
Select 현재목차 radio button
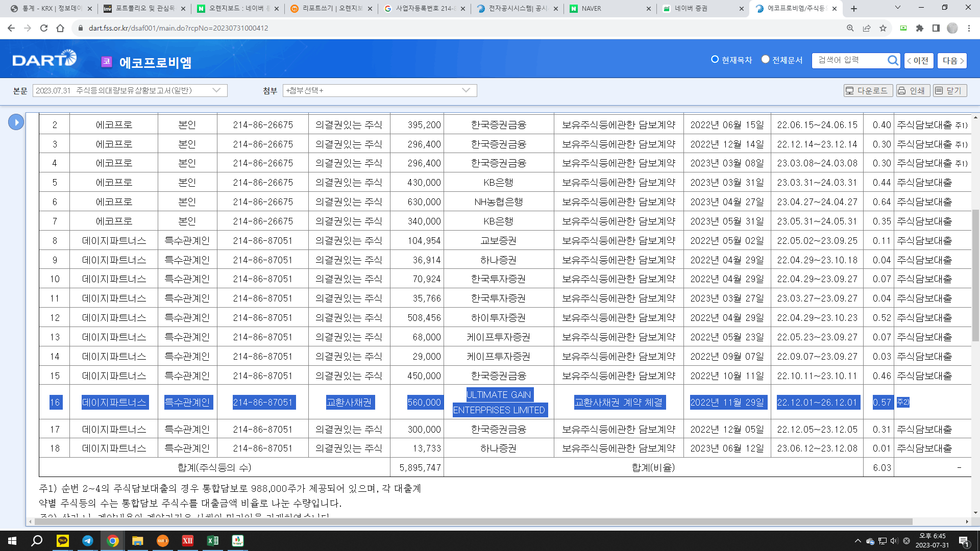715,60
